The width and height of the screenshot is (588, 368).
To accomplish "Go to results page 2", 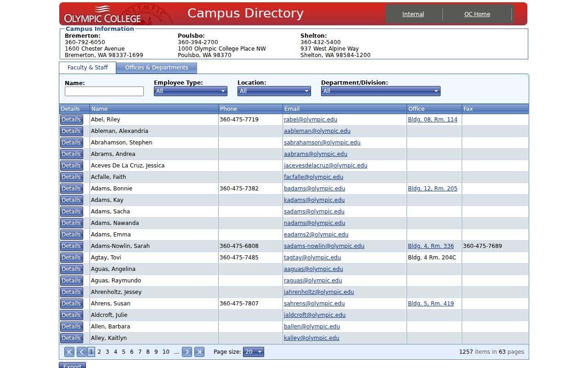I will click(99, 352).
